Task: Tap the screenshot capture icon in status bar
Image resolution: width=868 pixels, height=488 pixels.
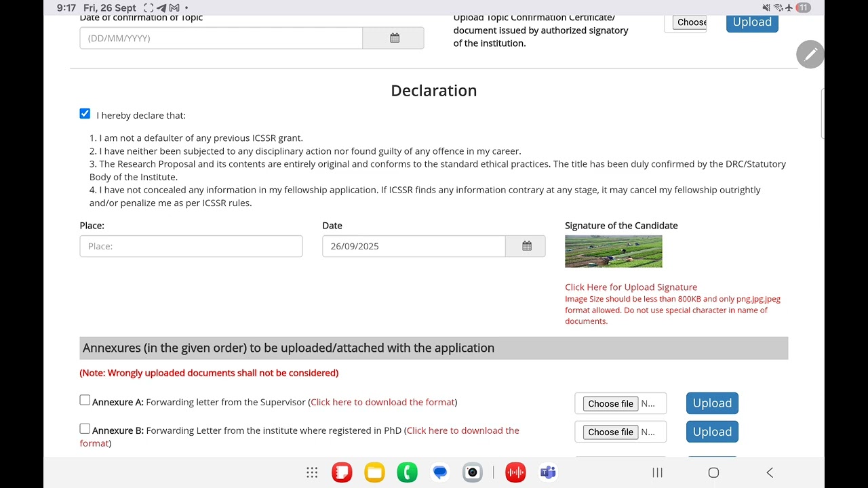Action: (149, 8)
